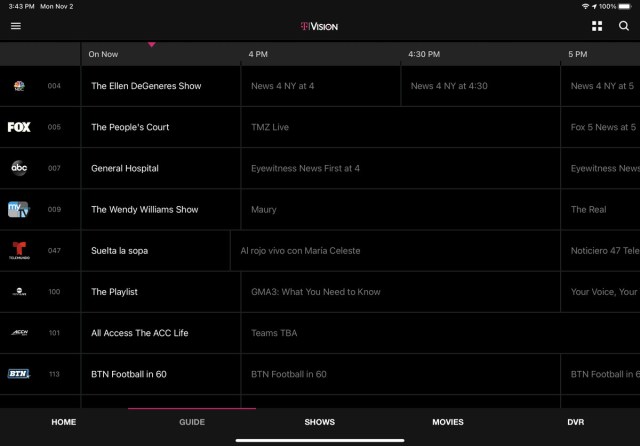Open Al rojo vivo con María Celeste
This screenshot has height=446, width=640.
[396, 251]
